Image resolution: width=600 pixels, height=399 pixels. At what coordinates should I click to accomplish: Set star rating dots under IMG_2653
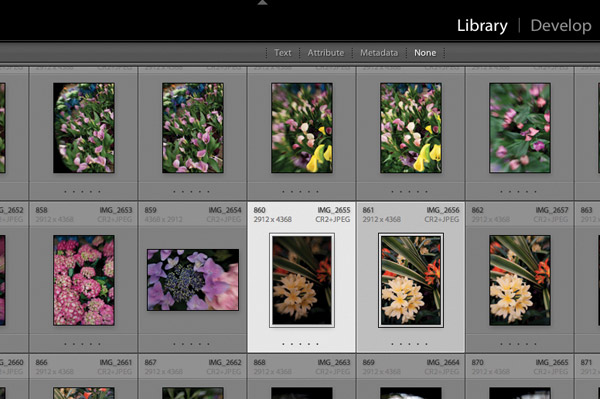click(82, 344)
